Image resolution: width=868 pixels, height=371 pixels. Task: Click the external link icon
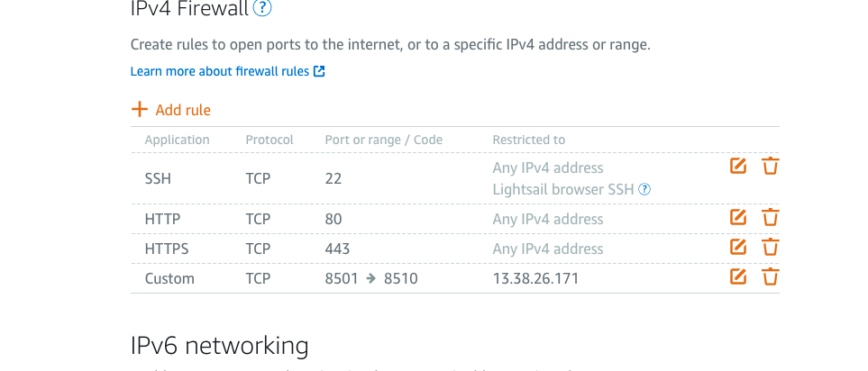tap(319, 71)
